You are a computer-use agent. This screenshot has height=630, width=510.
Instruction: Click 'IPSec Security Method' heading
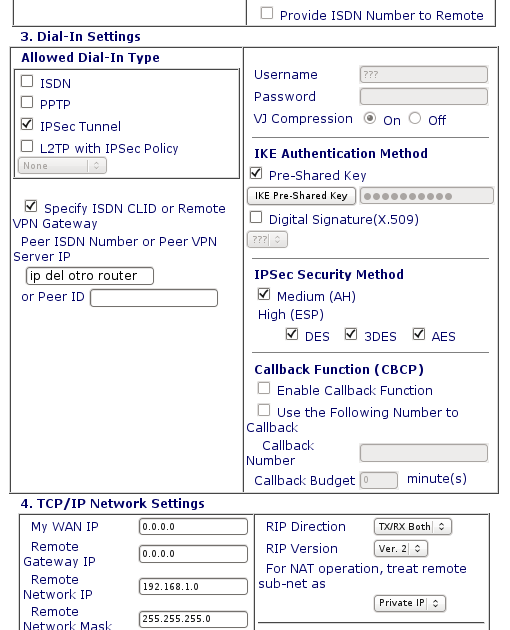tap(329, 274)
